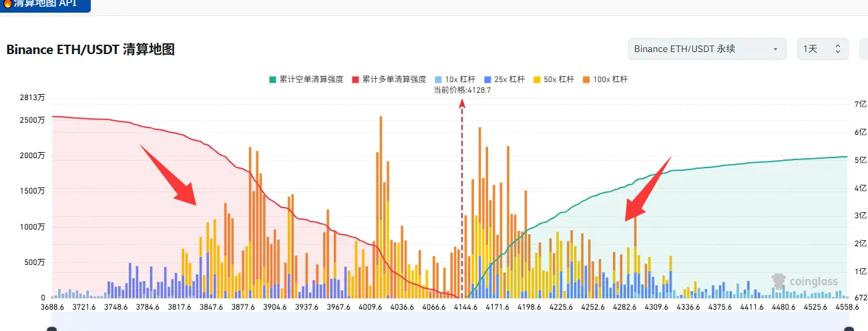Screen dimensions: 868x331
Task: Click the 1000万 y-axis label
Action: click(x=33, y=227)
